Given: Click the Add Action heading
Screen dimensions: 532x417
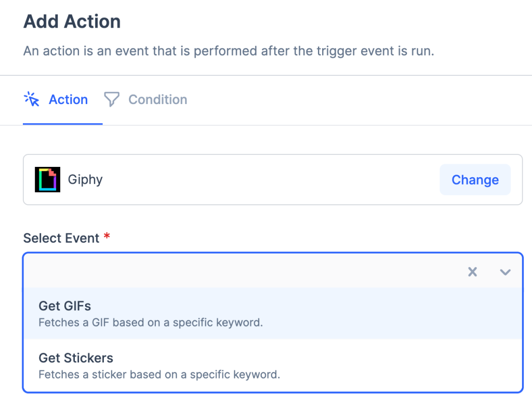Looking at the screenshot, I should click(x=72, y=22).
